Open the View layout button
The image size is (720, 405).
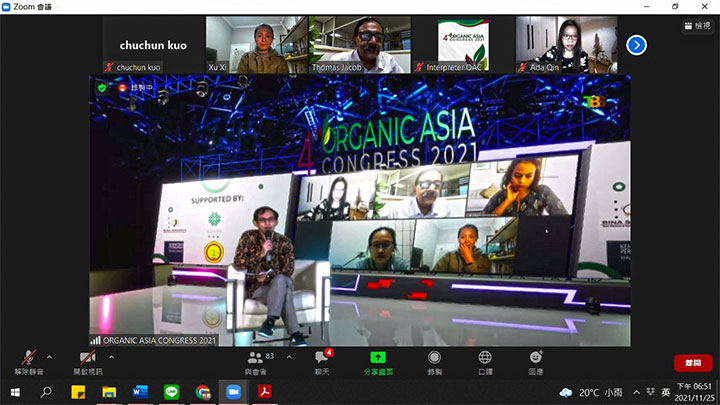point(697,26)
